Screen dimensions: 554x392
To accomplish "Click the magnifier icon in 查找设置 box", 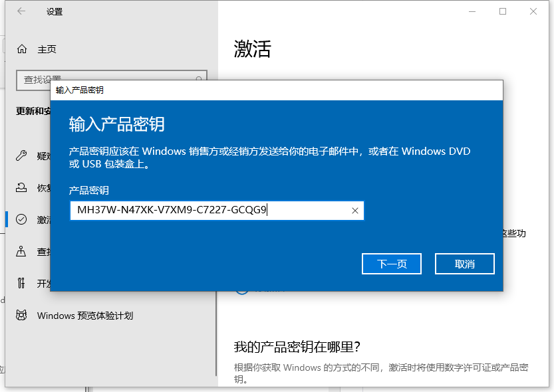I will click(x=199, y=78).
